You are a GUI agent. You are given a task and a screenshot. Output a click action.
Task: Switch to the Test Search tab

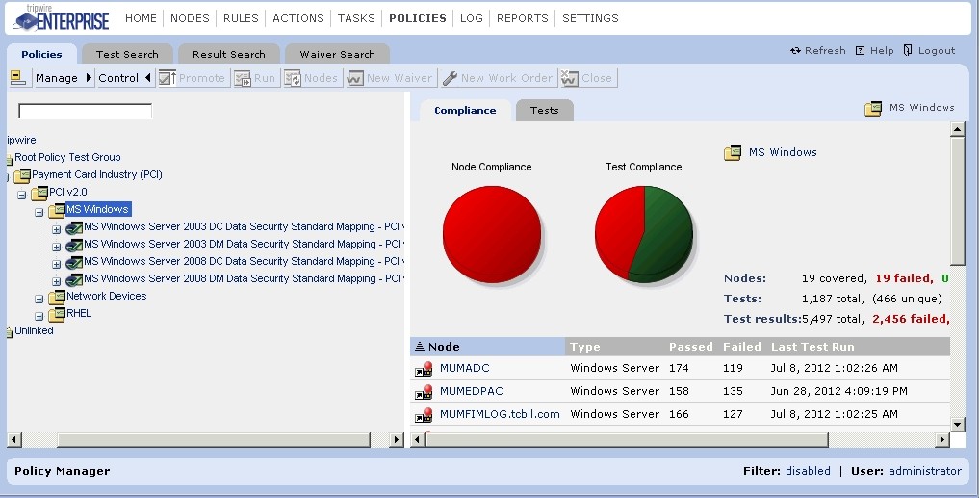[127, 54]
